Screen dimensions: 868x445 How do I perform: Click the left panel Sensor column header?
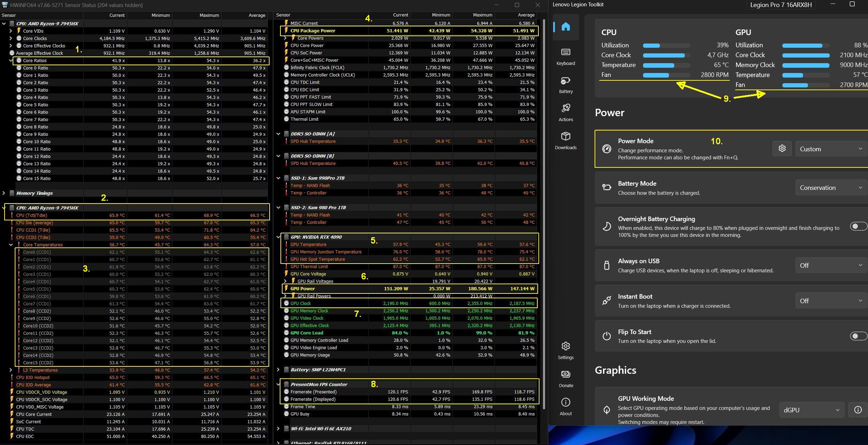(41, 15)
